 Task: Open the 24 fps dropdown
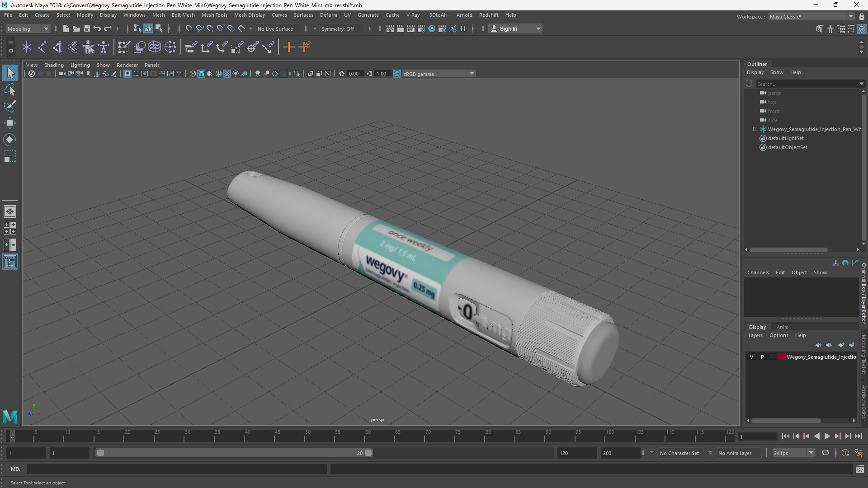click(793, 453)
